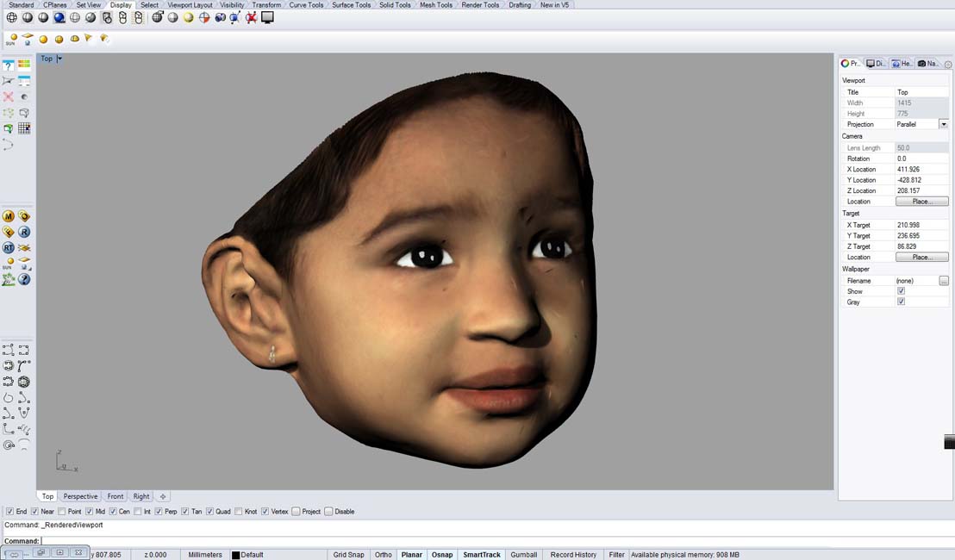Screen dimensions: 955x560
Task: Click the grid icon in left sidebar
Action: click(x=24, y=128)
